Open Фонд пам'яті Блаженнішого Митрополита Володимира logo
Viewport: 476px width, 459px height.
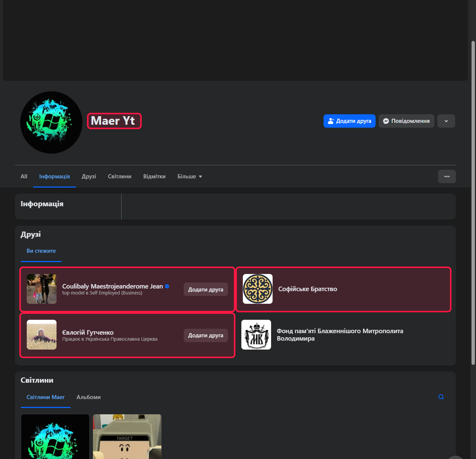(256, 335)
